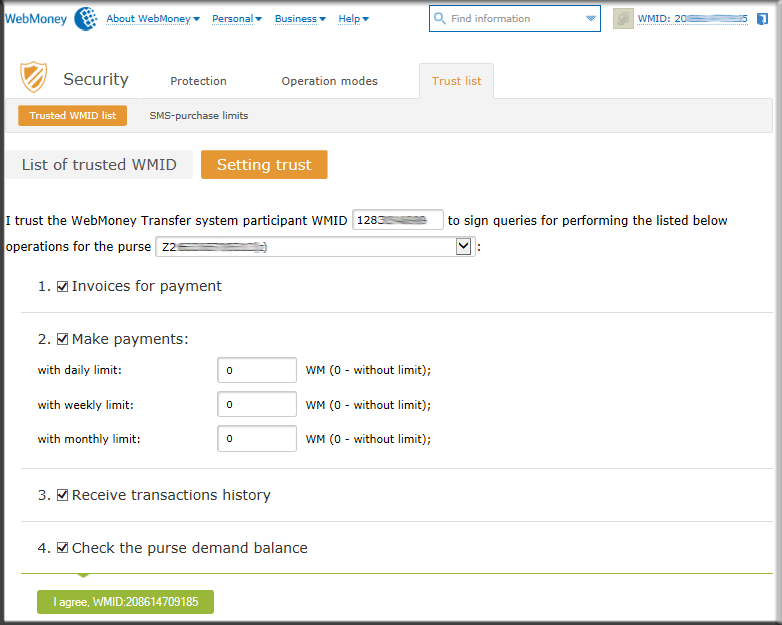
Task: Toggle the Make payments checkbox
Action: coord(62,339)
